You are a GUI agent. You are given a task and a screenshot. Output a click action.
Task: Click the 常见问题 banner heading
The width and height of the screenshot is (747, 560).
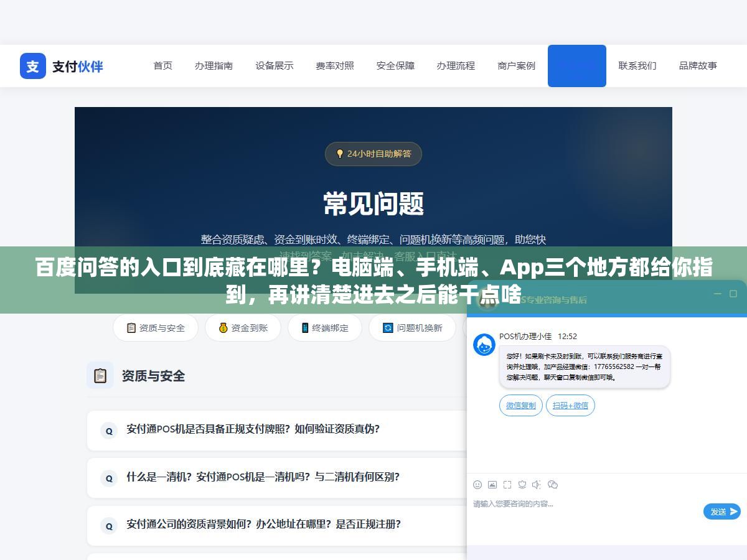374,203
